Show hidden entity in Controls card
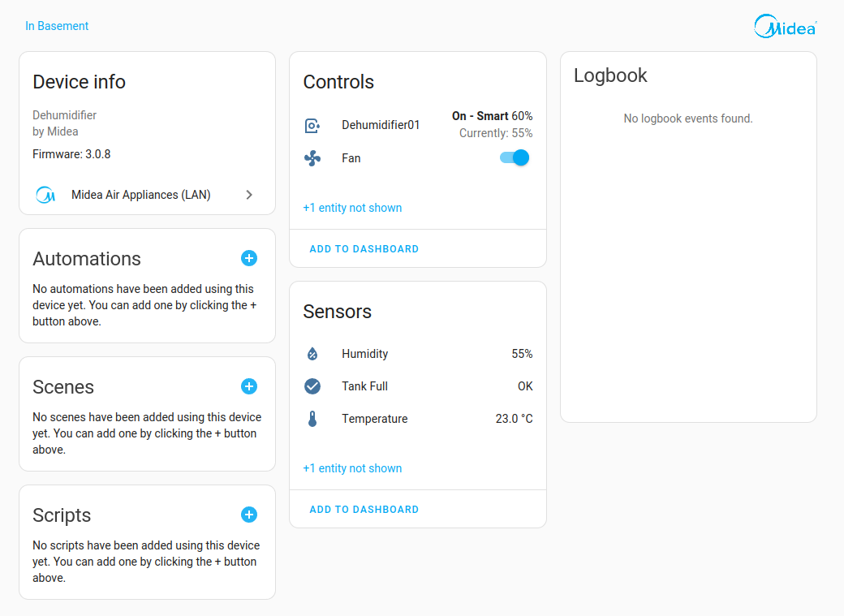Viewport: 844px width, 616px height. [352, 208]
